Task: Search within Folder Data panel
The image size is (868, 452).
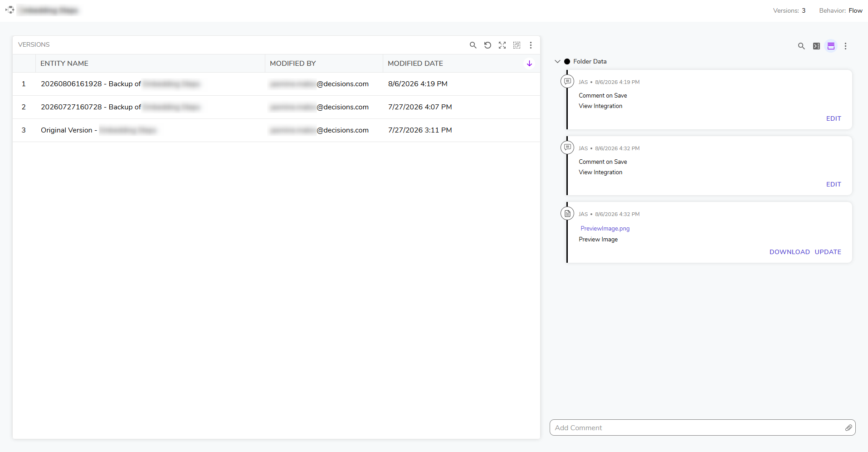Action: tap(801, 46)
